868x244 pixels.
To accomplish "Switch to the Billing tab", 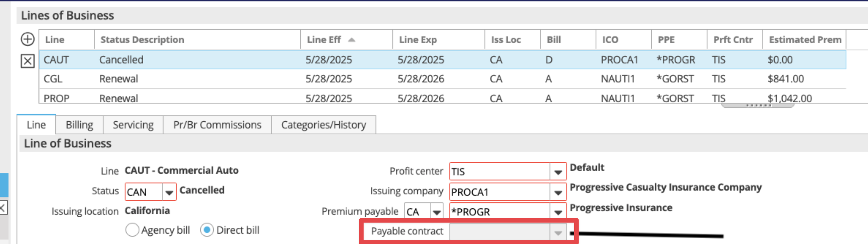I will coord(79,125).
